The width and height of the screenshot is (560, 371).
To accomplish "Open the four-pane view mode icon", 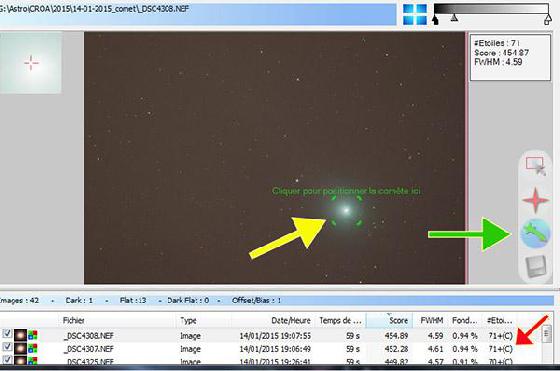I will click(x=415, y=14).
